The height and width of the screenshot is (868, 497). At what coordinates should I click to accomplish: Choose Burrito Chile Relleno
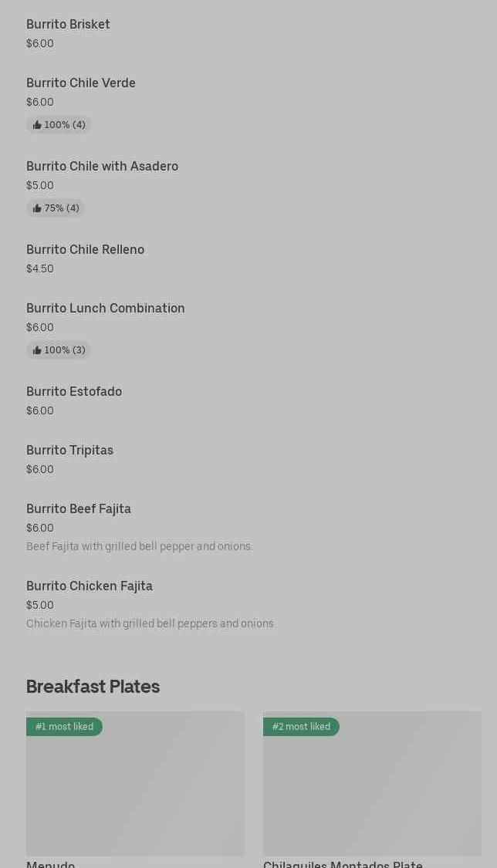pyautogui.click(x=85, y=250)
